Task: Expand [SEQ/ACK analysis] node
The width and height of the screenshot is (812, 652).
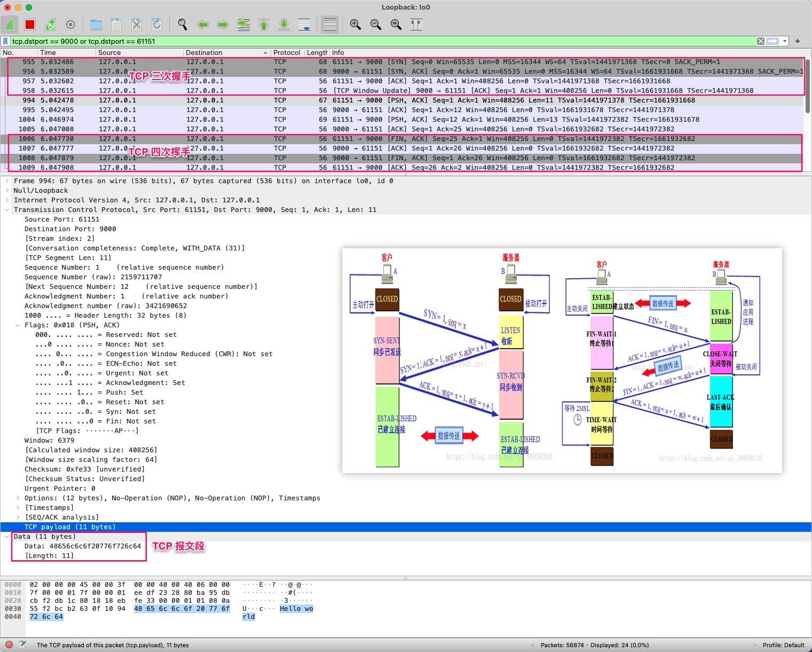Action: point(18,517)
